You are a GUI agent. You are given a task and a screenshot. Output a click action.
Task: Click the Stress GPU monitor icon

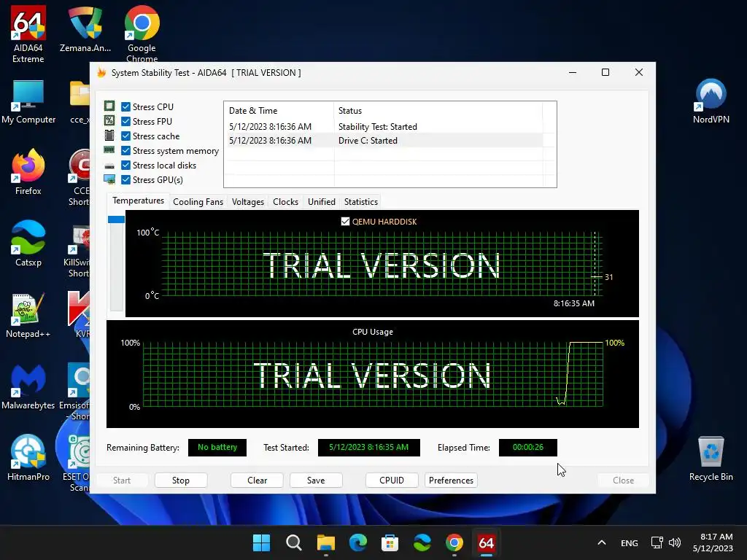(109, 179)
